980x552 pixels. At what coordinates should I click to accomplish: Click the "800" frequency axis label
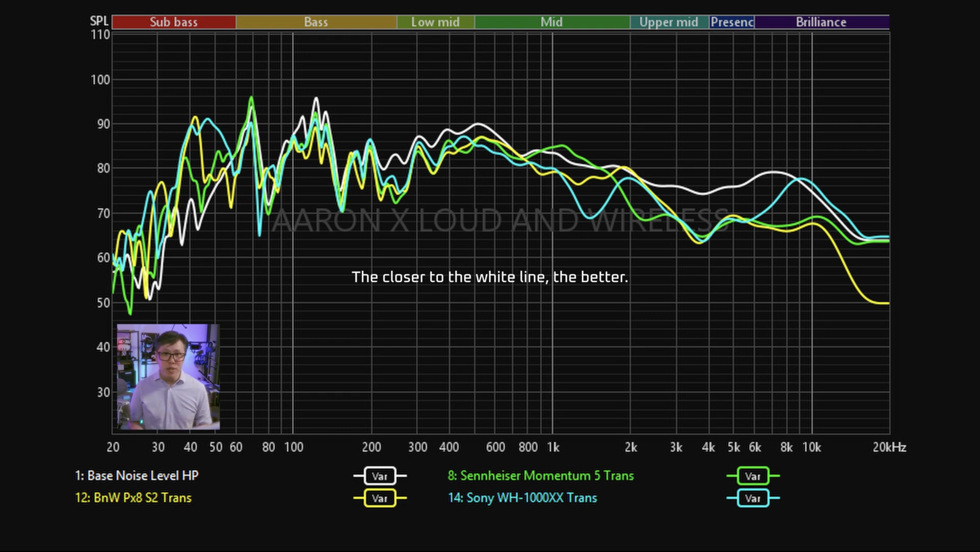528,447
